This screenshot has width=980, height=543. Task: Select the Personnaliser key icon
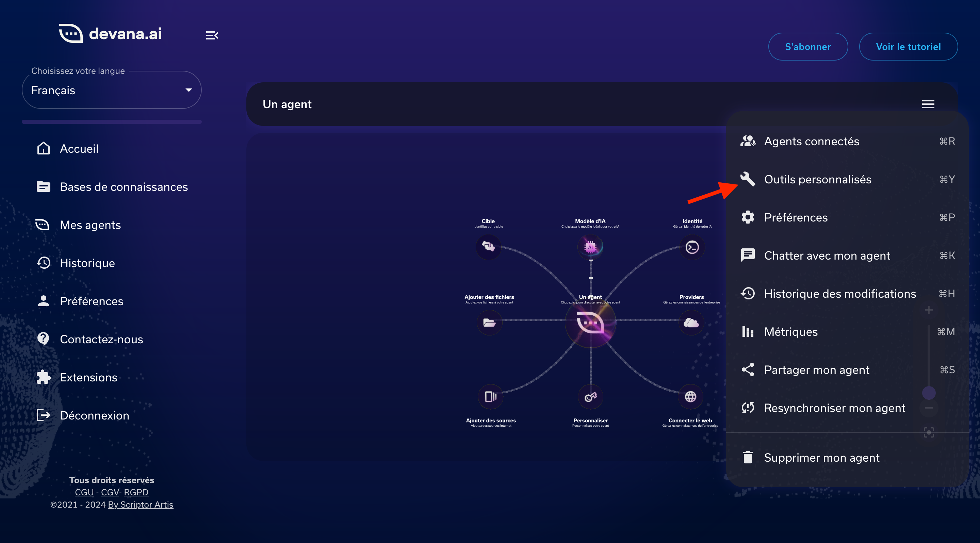pyautogui.click(x=590, y=397)
